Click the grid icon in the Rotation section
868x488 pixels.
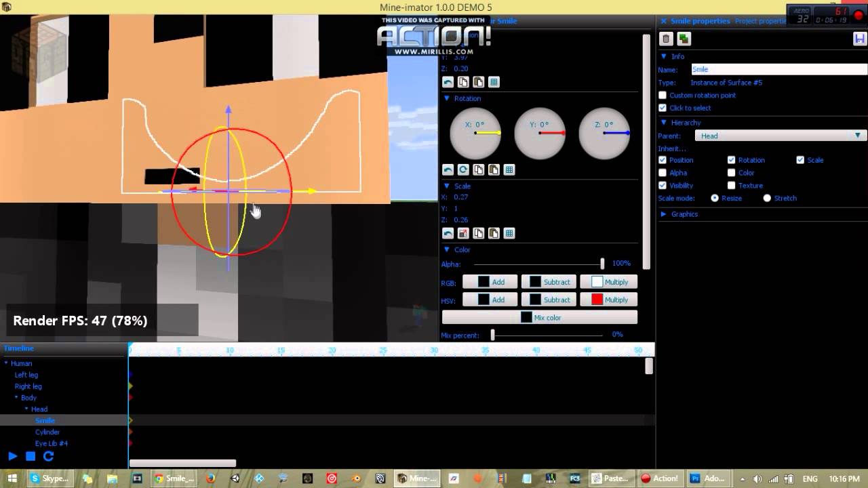point(509,170)
